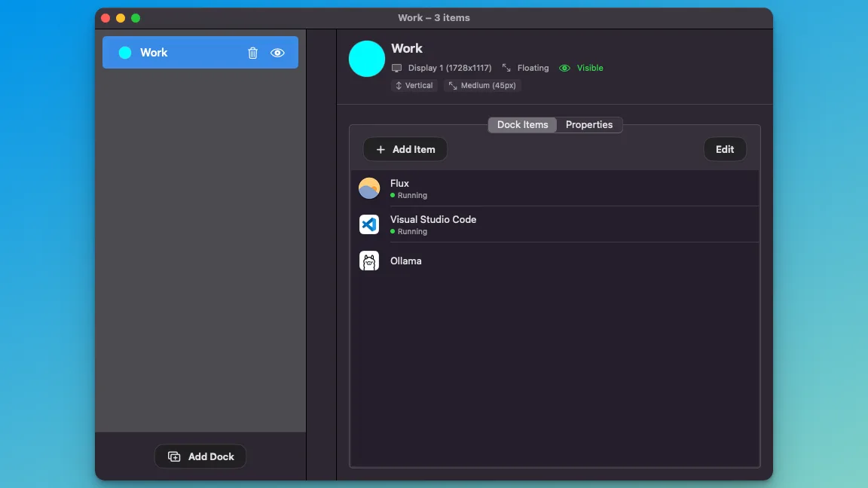Viewport: 868px width, 488px height.
Task: Click the Edit button
Action: [x=725, y=149]
